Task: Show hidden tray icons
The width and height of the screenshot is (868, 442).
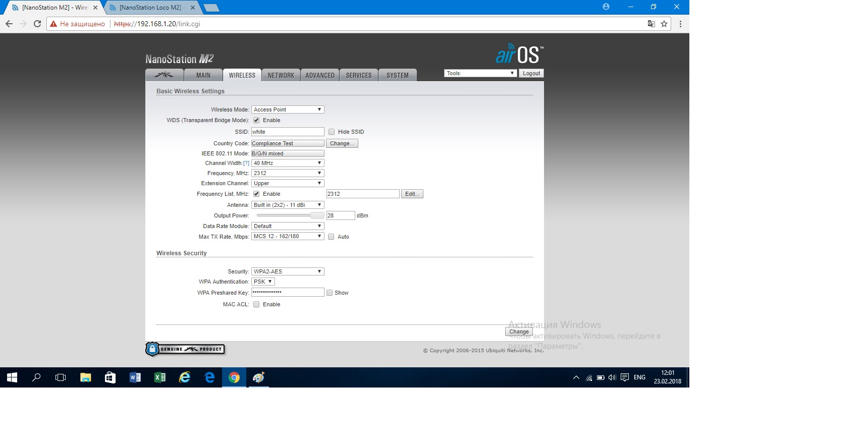Action: click(576, 377)
